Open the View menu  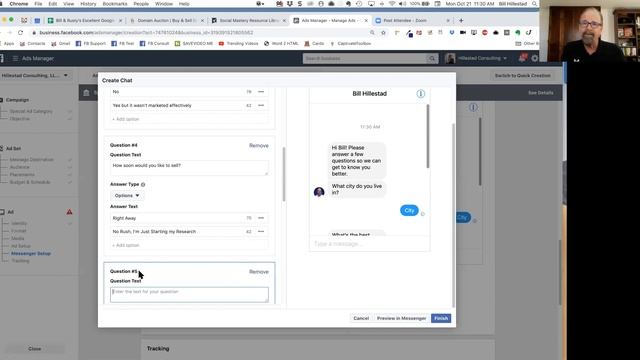tap(68, 4)
